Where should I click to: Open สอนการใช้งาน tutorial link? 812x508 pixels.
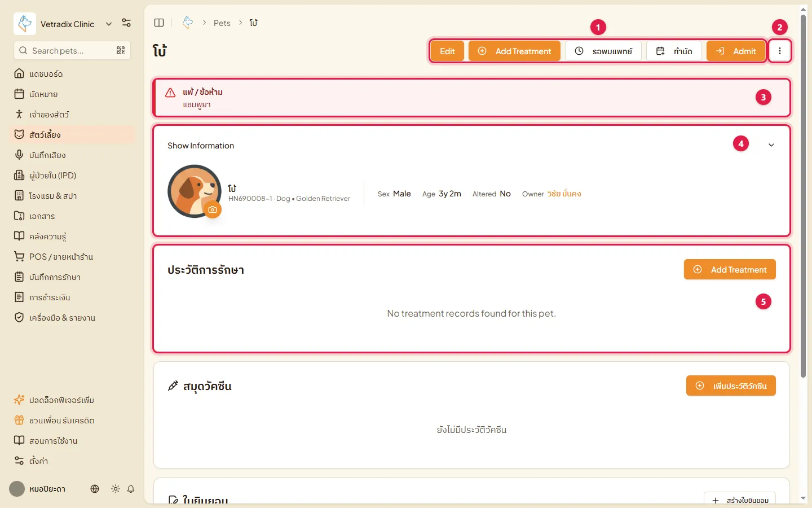coord(73,441)
